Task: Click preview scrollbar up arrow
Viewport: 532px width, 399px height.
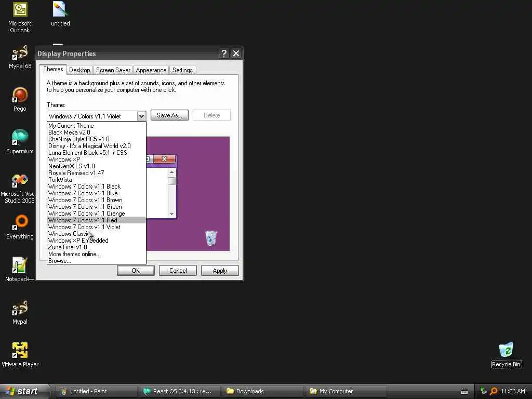Action: (x=171, y=172)
